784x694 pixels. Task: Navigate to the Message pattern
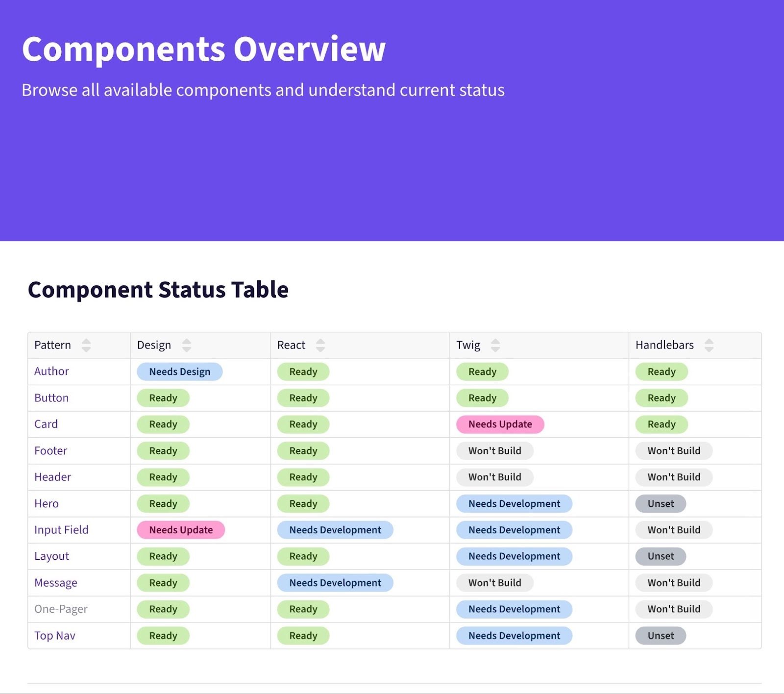(56, 583)
